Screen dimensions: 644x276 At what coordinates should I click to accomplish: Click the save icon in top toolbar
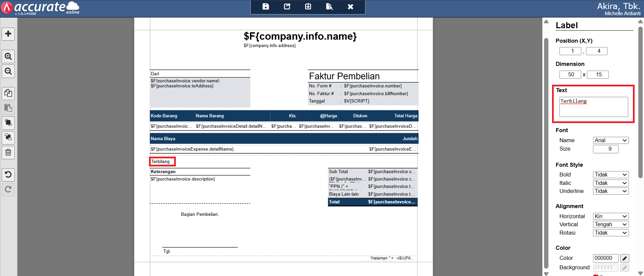265,7
